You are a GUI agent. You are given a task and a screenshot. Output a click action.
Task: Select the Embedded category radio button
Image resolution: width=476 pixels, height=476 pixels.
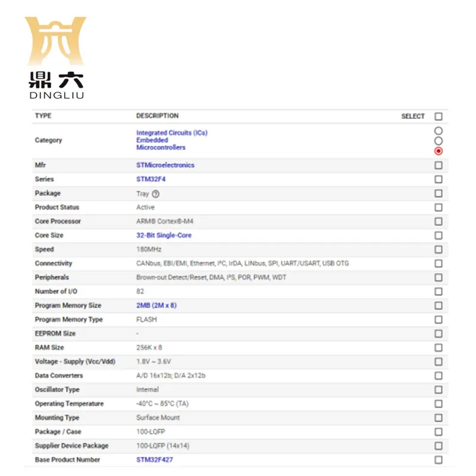point(438,141)
